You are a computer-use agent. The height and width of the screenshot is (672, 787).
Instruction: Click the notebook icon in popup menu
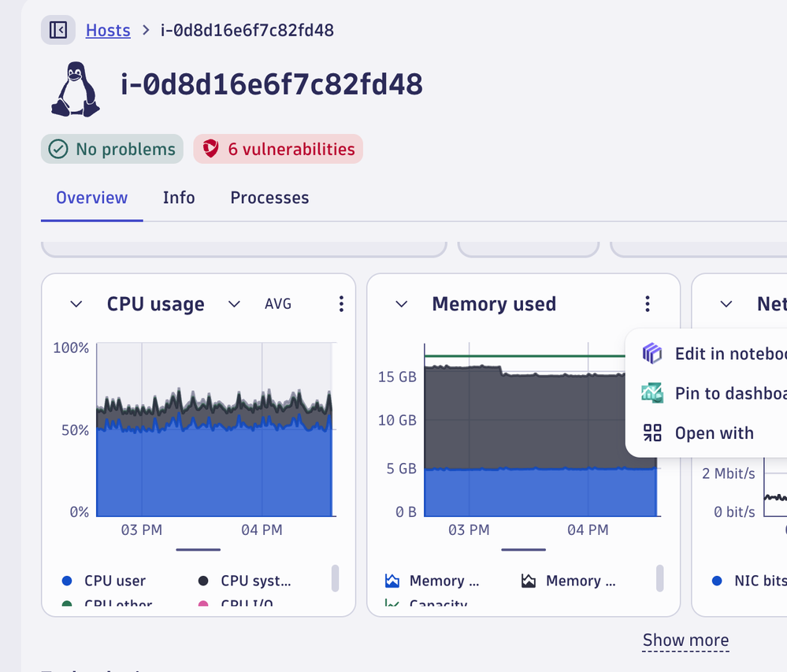(x=652, y=354)
